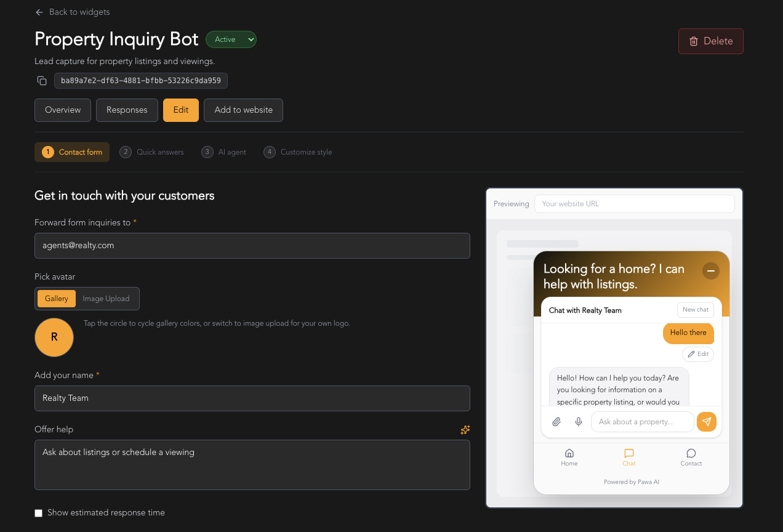The width and height of the screenshot is (783, 532).
Task: Go to step 2, Quick answers
Action: tap(152, 152)
